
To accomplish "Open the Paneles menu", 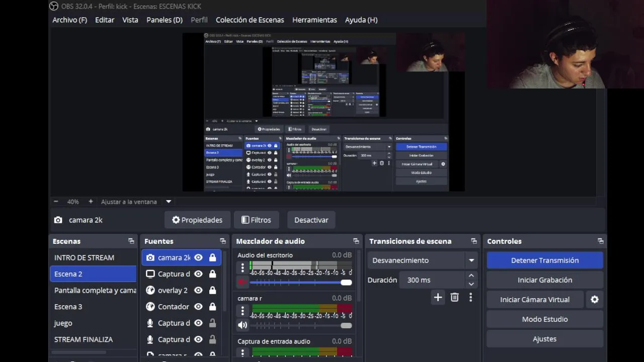I will [x=165, y=20].
